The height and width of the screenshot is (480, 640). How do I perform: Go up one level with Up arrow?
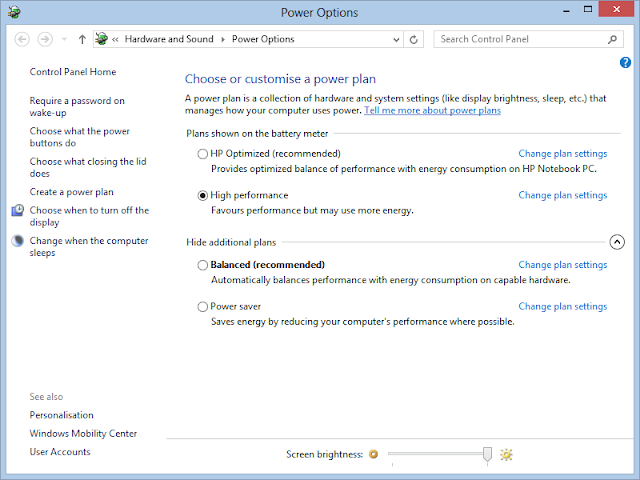[82, 40]
